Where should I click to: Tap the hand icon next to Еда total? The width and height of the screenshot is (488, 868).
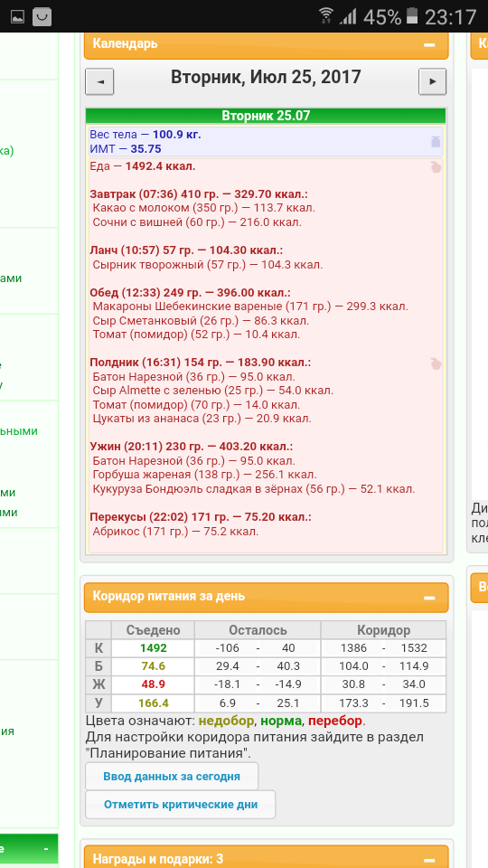pyautogui.click(x=436, y=166)
